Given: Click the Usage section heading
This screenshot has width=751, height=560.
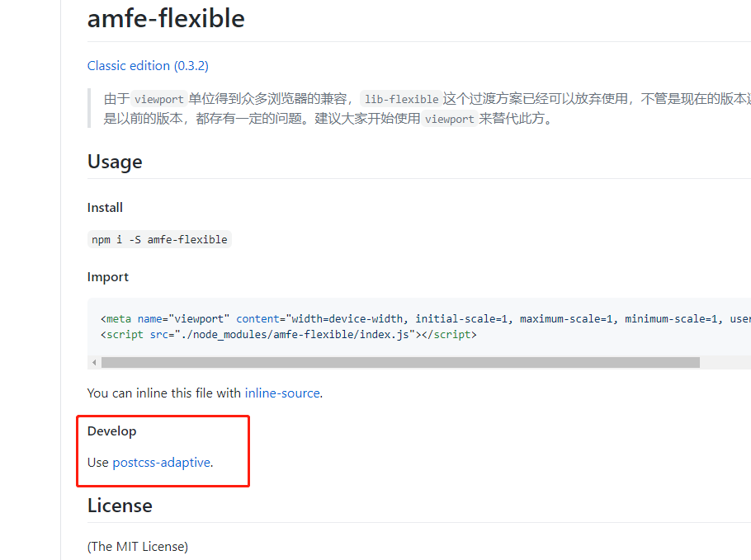Looking at the screenshot, I should [x=115, y=162].
